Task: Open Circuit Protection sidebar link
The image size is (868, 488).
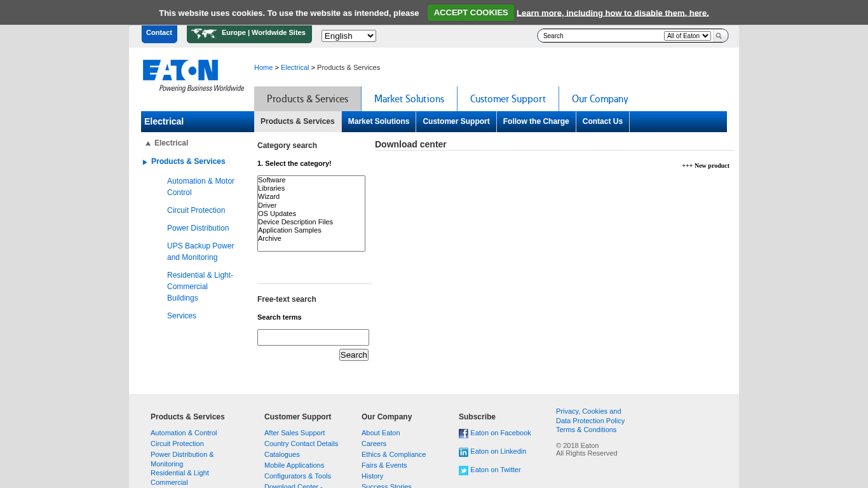Action: [x=196, y=210]
